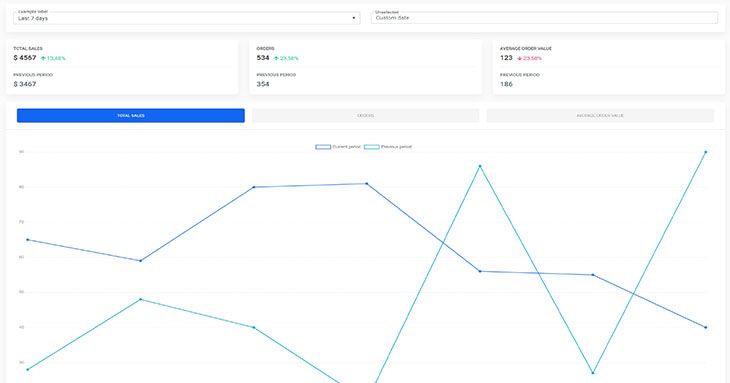Switch to the Total Sales chart tab

point(131,115)
